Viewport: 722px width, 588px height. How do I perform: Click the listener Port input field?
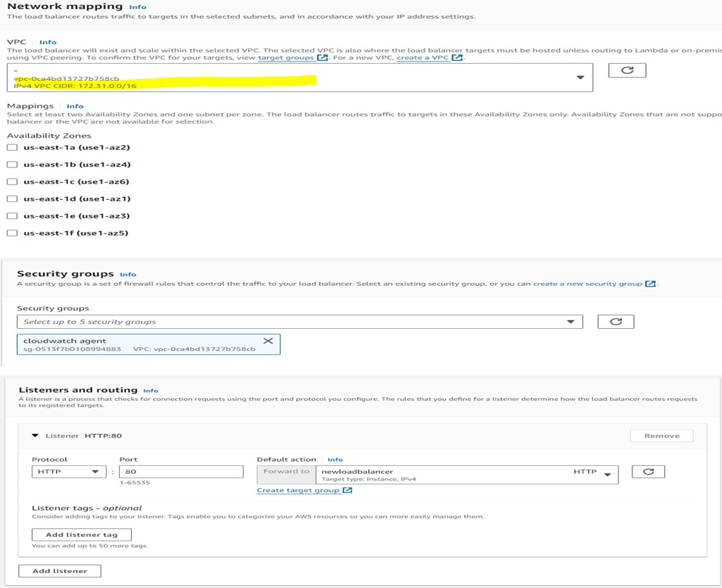[x=181, y=472]
